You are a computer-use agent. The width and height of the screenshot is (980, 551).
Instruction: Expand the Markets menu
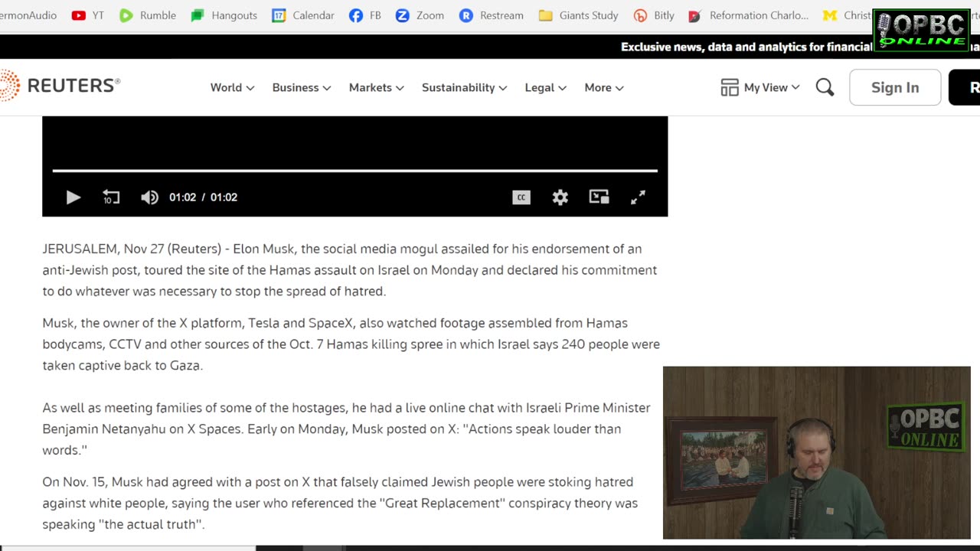(376, 87)
